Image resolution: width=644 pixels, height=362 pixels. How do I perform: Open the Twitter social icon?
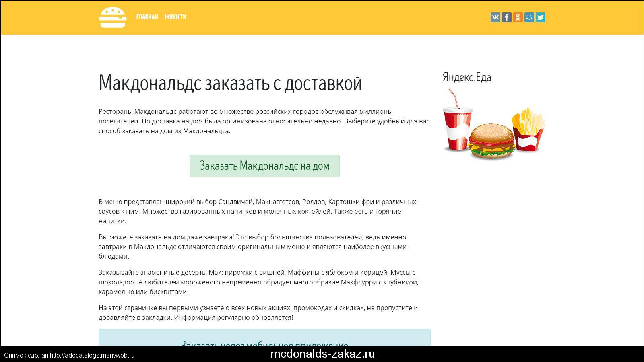click(x=541, y=17)
